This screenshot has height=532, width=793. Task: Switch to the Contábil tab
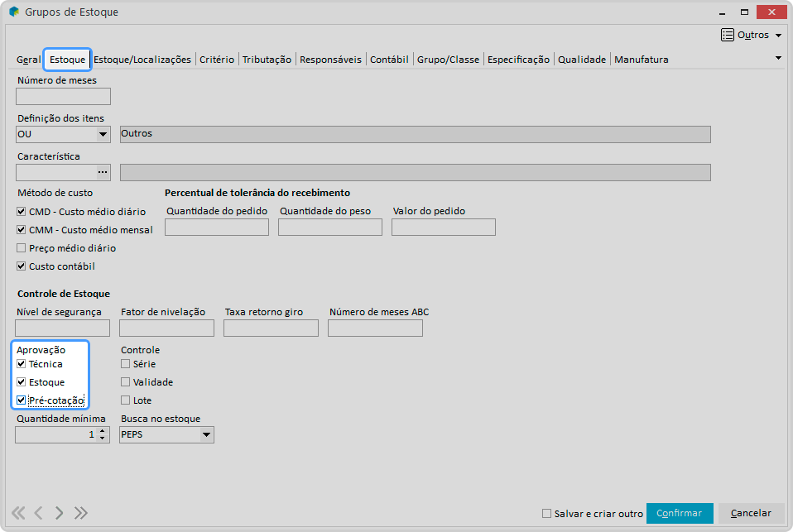tap(389, 60)
